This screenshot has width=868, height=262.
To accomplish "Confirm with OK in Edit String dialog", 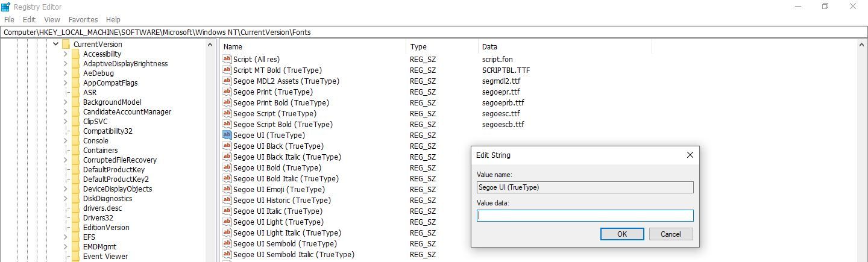I will tap(622, 234).
